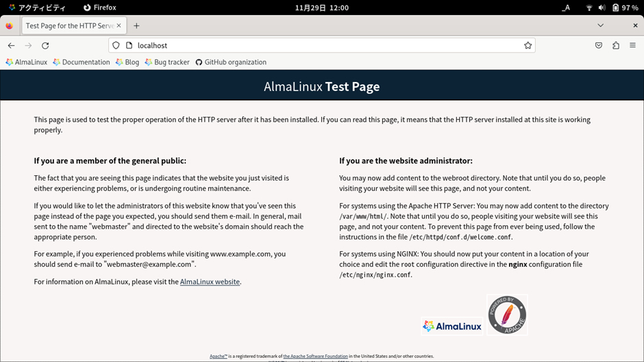Select the Test Page for HTTP Server tab
This screenshot has height=362, width=644.
coord(69,26)
